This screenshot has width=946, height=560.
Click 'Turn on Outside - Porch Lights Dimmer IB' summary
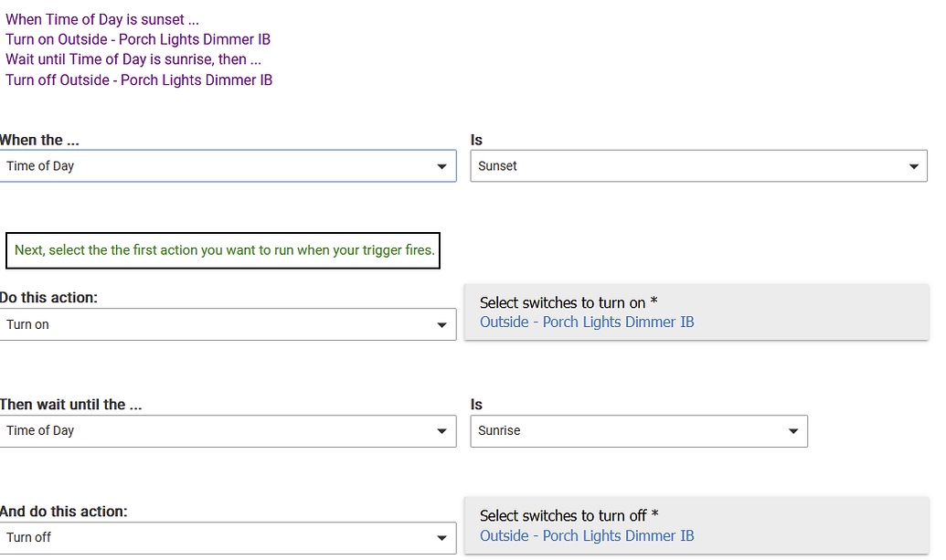pos(137,39)
